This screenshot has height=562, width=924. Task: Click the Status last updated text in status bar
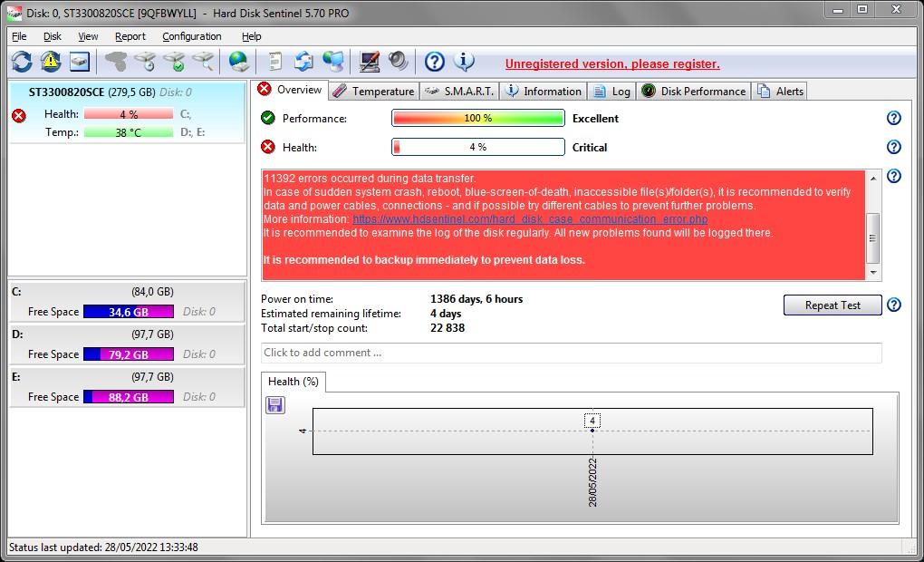click(x=103, y=547)
